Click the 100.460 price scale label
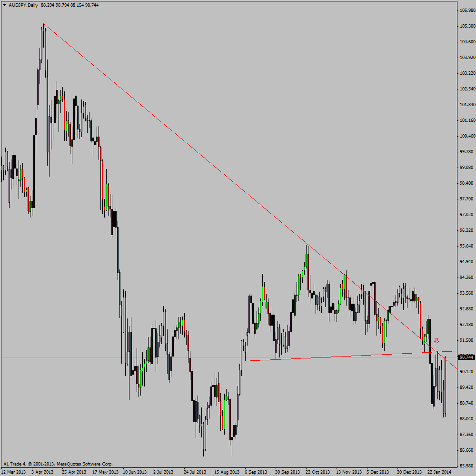The height and width of the screenshot is (476, 476). [x=467, y=136]
